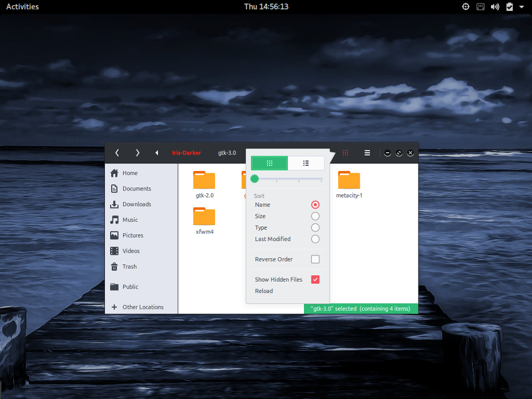Click gtk-3.0 in the path bar
532x399 pixels.
pos(227,153)
